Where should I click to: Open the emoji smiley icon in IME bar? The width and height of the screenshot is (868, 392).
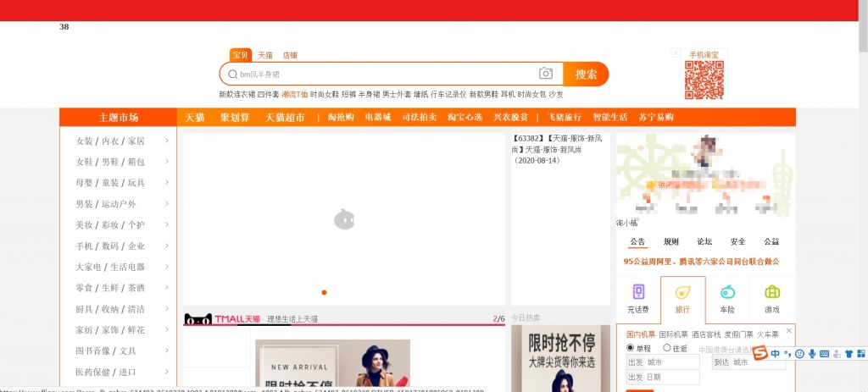point(799,354)
